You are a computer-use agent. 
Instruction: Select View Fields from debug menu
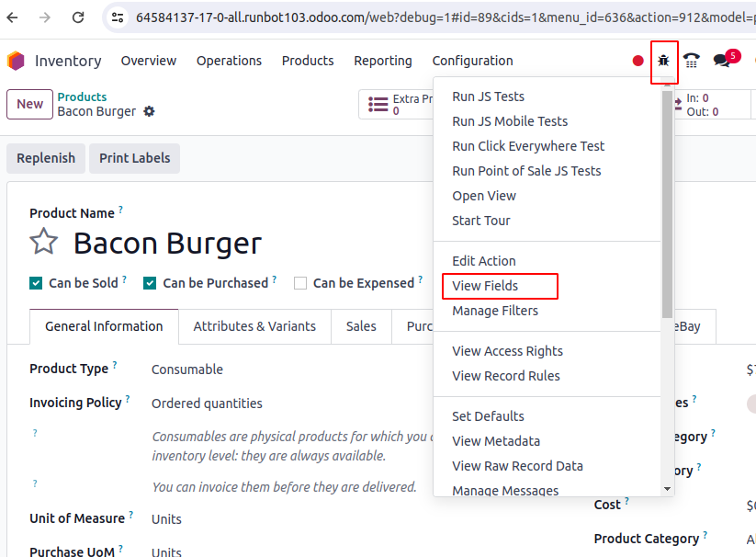coord(485,286)
